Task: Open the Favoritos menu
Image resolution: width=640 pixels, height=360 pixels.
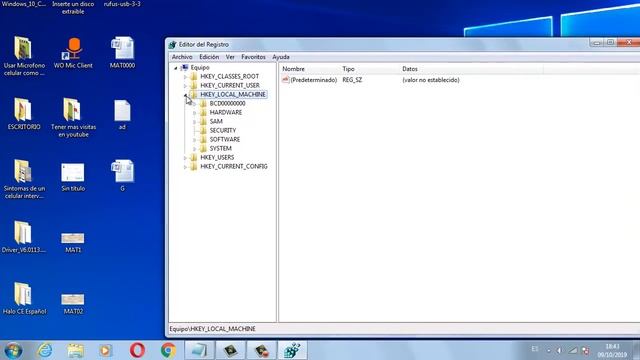Action: (x=253, y=57)
